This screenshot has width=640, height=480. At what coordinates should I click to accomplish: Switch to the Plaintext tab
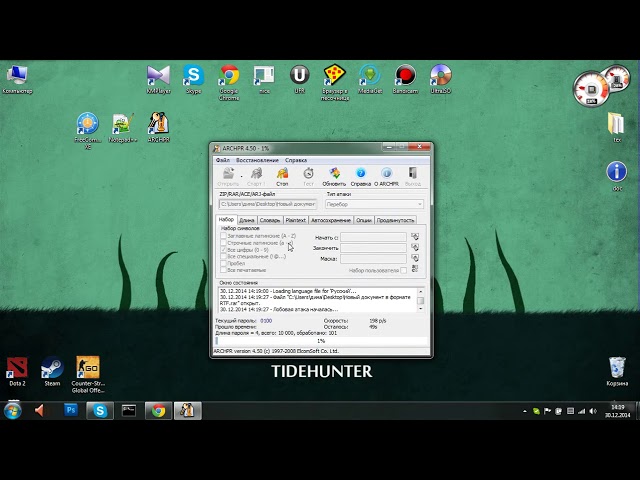[x=296, y=220]
